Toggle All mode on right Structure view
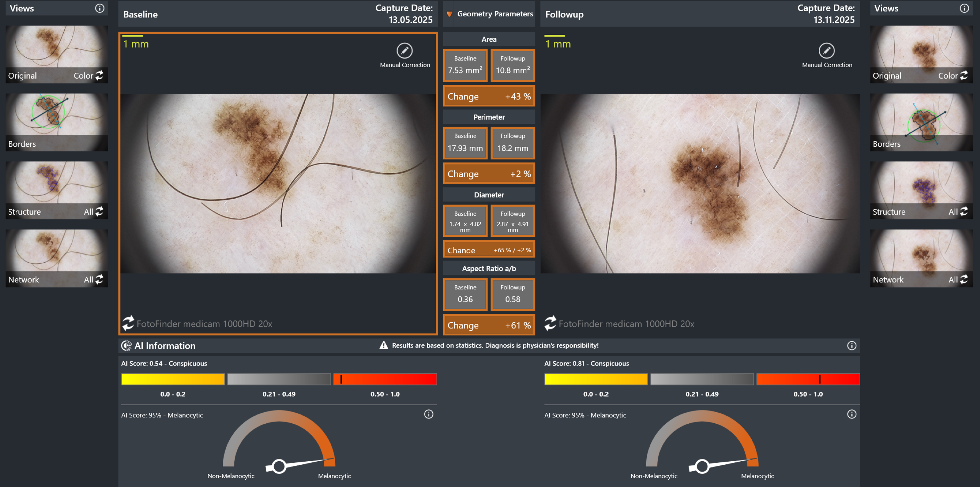The image size is (980, 487). [x=964, y=212]
